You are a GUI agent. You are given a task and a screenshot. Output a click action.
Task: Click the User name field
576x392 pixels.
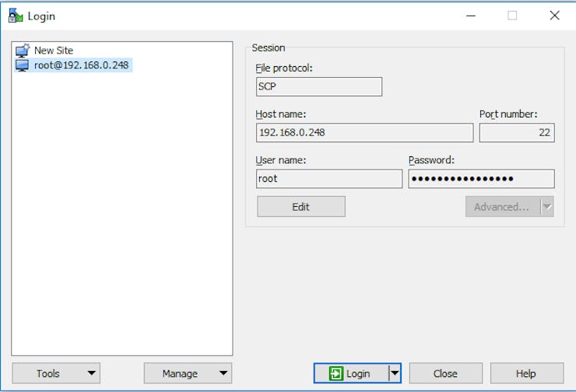(328, 179)
